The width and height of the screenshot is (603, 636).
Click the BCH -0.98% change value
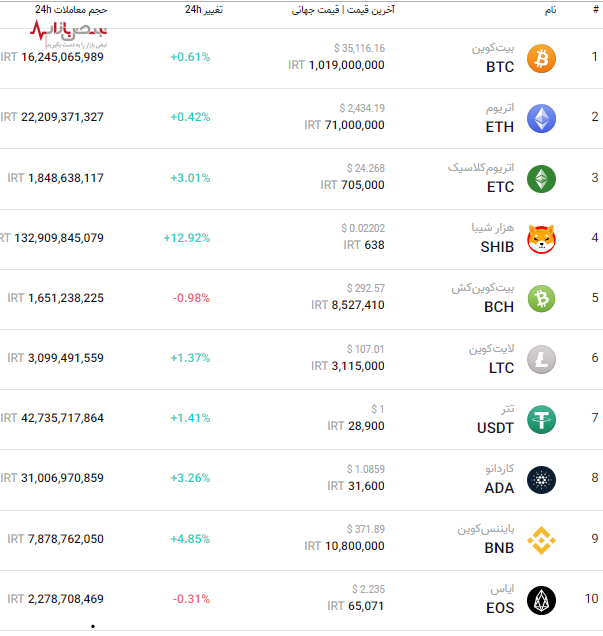pos(191,298)
